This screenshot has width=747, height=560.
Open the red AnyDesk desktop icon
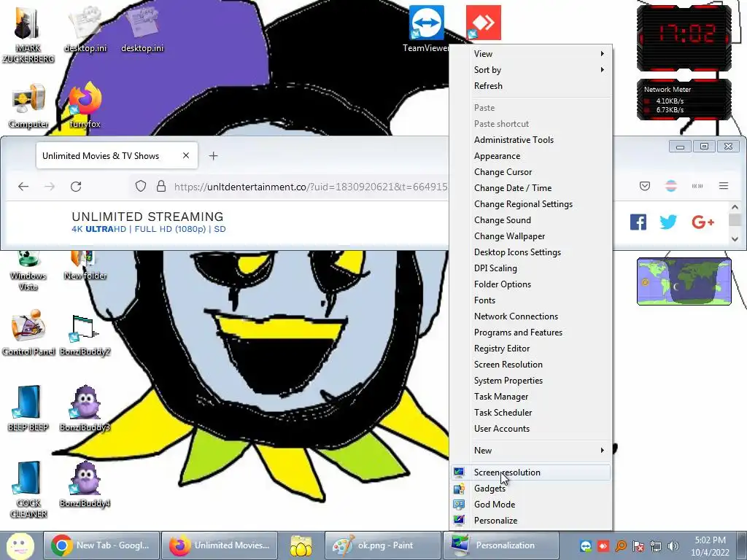(x=483, y=23)
